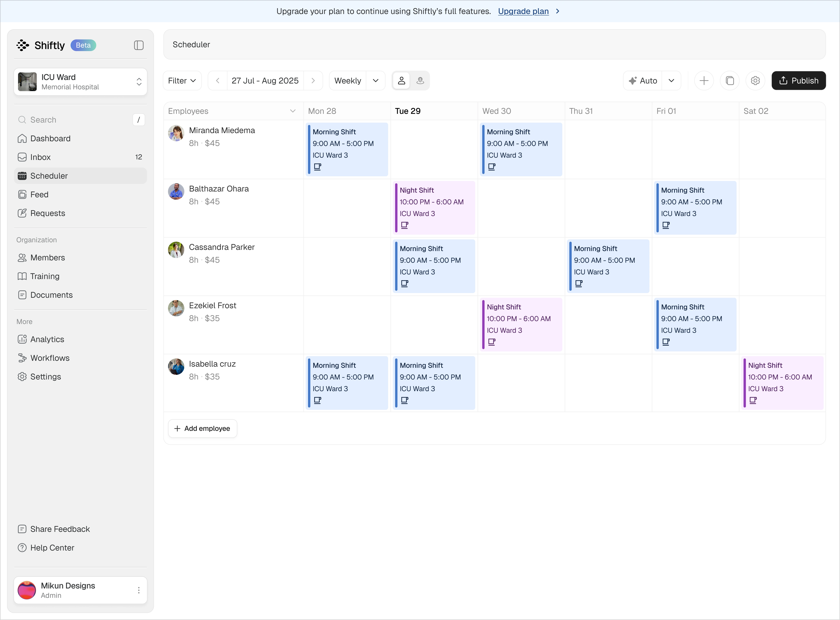The height and width of the screenshot is (620, 840).
Task: Go to next week arrow
Action: point(313,81)
